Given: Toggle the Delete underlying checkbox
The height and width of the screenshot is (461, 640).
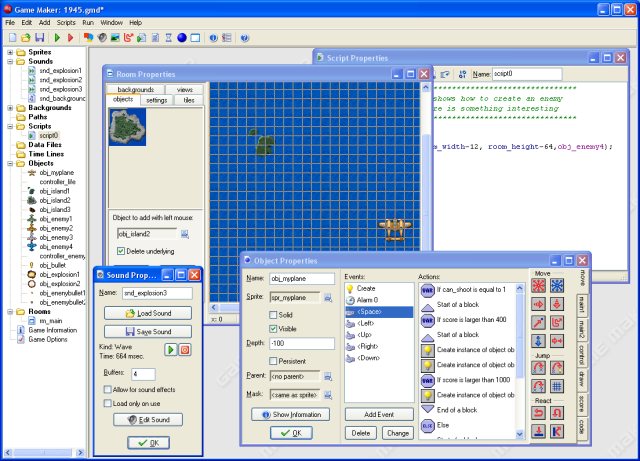Looking at the screenshot, I should [x=121, y=251].
